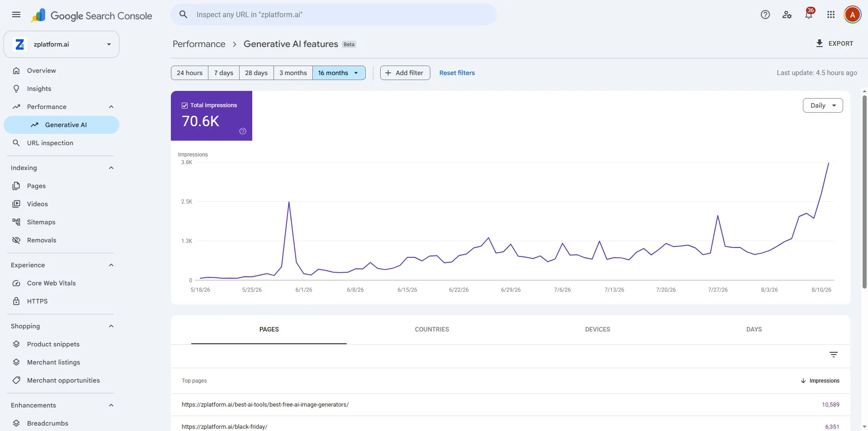868x431 pixels.
Task: Click the table filter rows icon
Action: coord(834,355)
